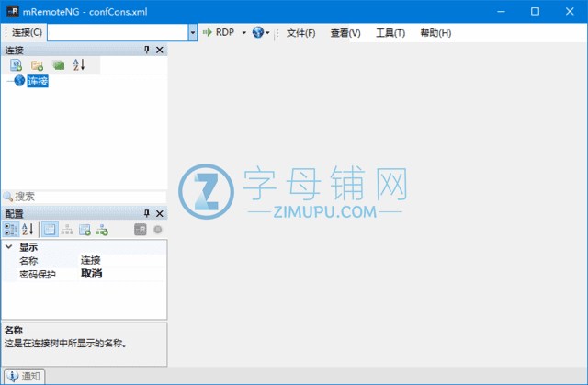Image resolution: width=588 pixels, height=385 pixels.
Task: Click the search magnifier icon
Action: click(8, 197)
